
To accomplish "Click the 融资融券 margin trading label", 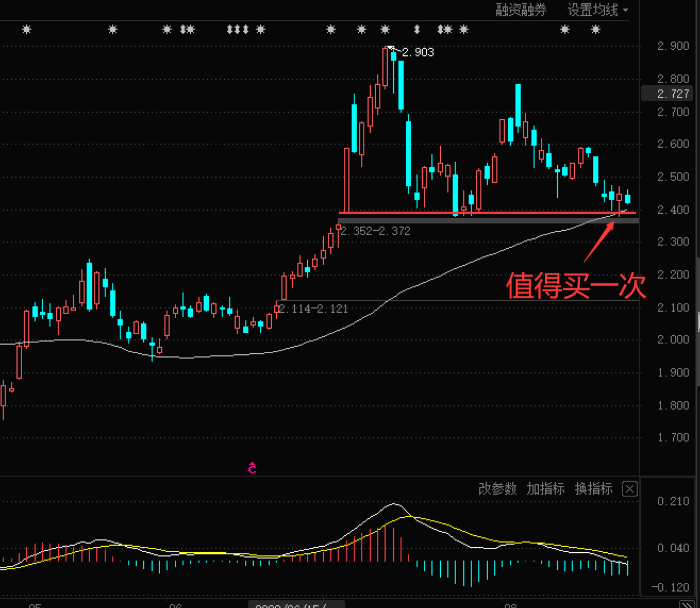I will coord(521,10).
